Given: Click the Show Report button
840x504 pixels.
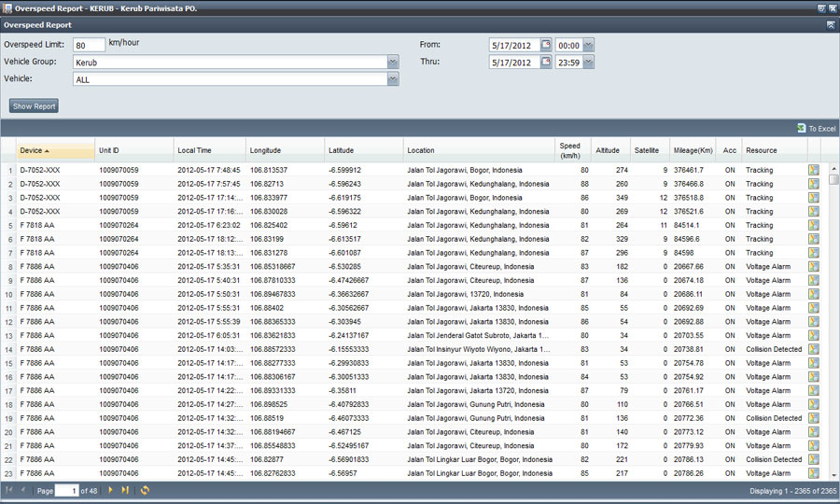Looking at the screenshot, I should [x=35, y=106].
